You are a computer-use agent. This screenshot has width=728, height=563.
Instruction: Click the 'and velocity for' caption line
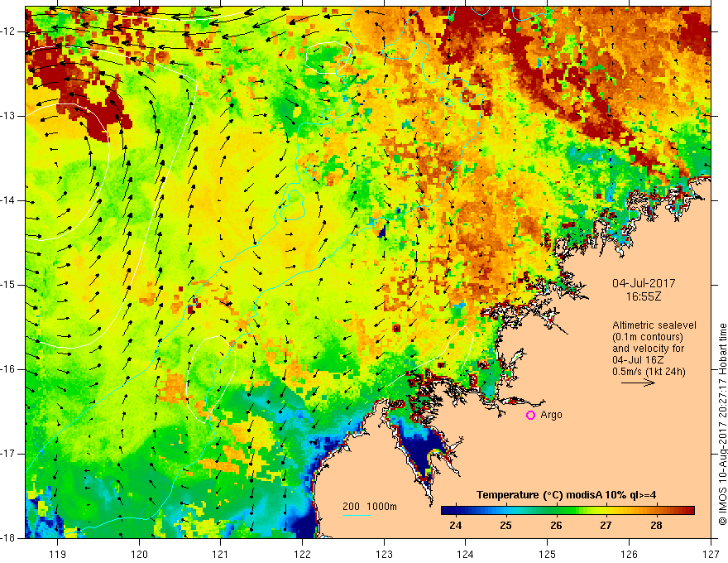click(648, 349)
